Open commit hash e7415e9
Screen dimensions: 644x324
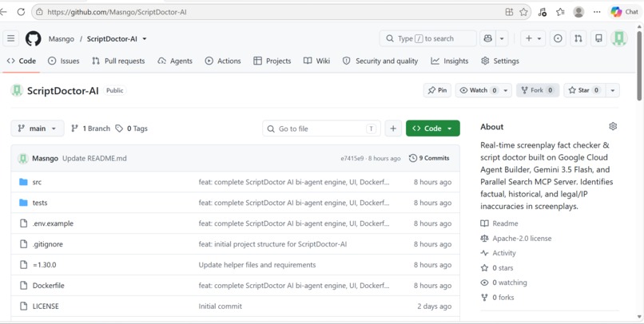pos(352,158)
